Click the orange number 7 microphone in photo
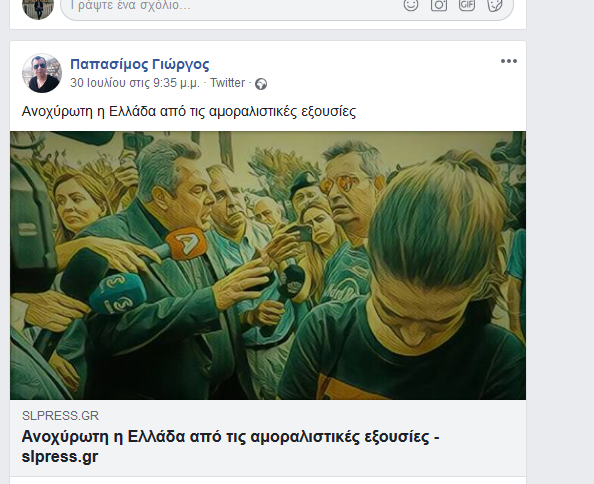Screen dimensions: 594x484 pos(187,243)
